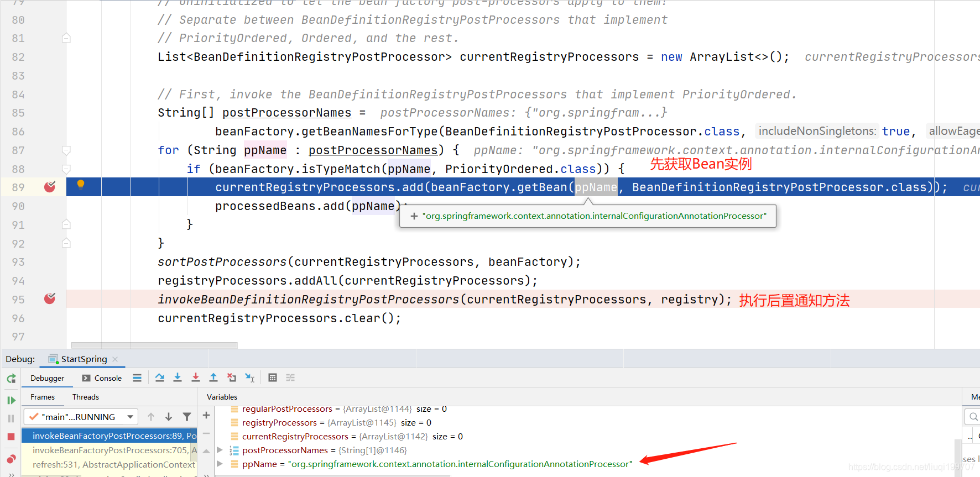This screenshot has width=980, height=477.
Task: Open Evaluate Expression calculator
Action: 273,378
